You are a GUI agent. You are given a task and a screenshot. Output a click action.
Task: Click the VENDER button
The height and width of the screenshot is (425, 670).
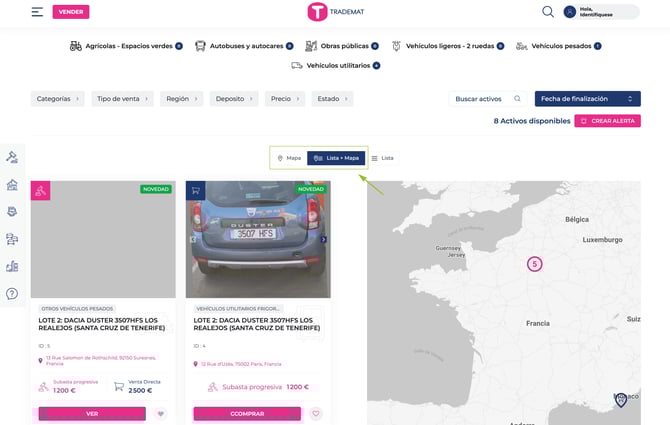coord(71,12)
